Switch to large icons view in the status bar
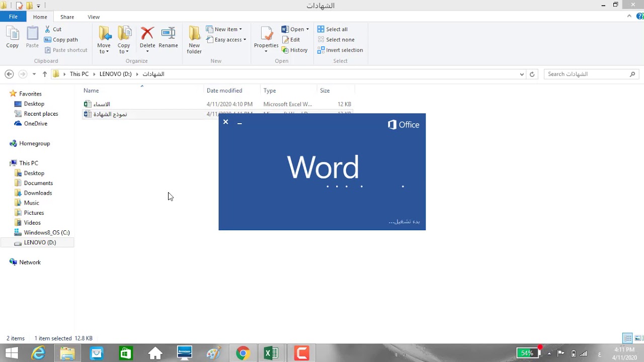The height and width of the screenshot is (362, 644). click(638, 338)
